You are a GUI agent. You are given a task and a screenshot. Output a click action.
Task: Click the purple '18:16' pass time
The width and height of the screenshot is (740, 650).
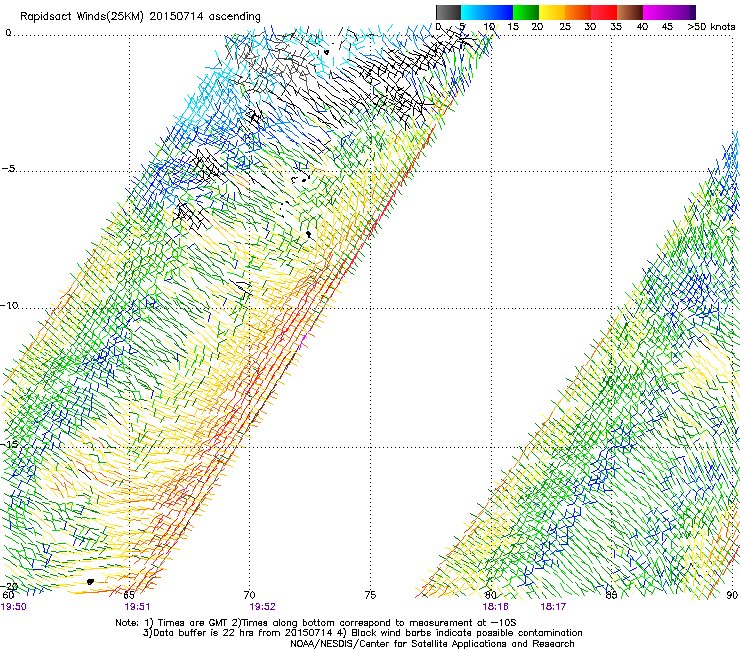pyautogui.click(x=495, y=607)
